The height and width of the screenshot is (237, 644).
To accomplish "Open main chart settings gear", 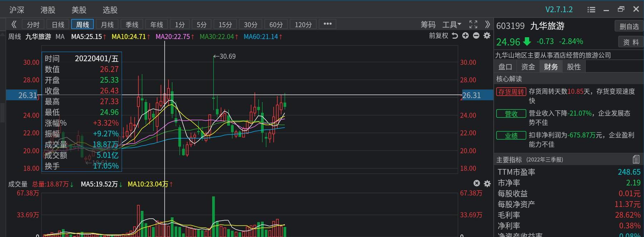I will tap(487, 35).
